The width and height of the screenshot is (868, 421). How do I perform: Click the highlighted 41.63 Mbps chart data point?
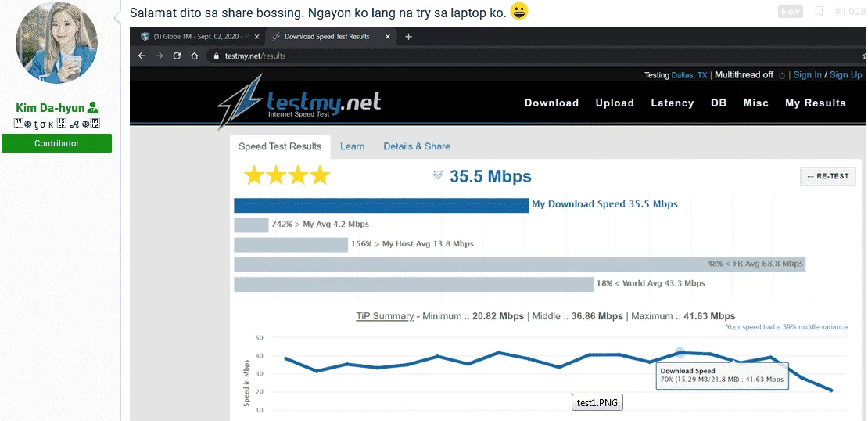click(680, 352)
